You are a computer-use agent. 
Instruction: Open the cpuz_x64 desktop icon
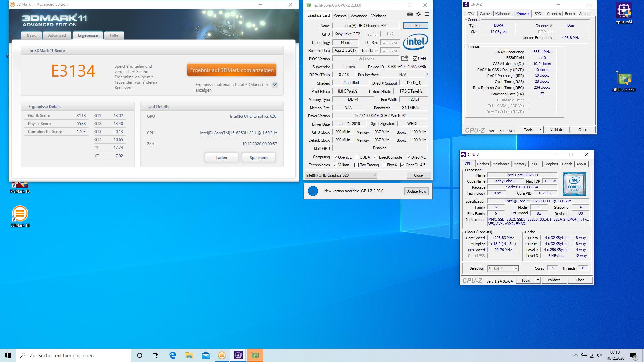coord(624,14)
